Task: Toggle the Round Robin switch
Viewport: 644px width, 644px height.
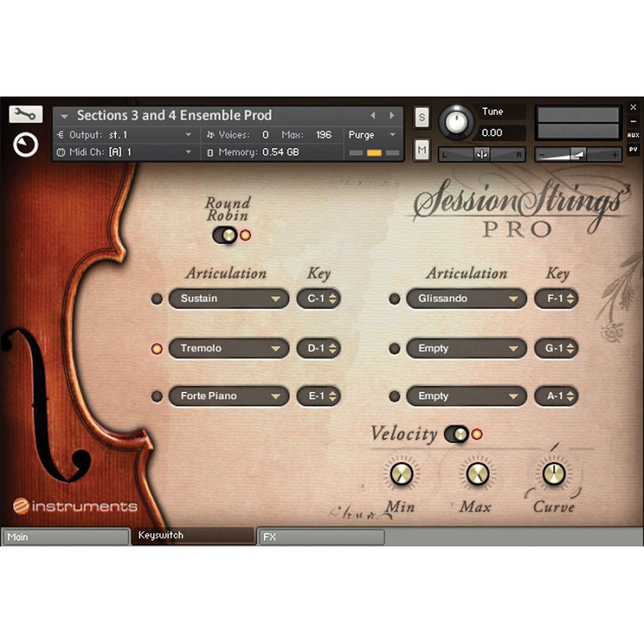Action: (225, 234)
